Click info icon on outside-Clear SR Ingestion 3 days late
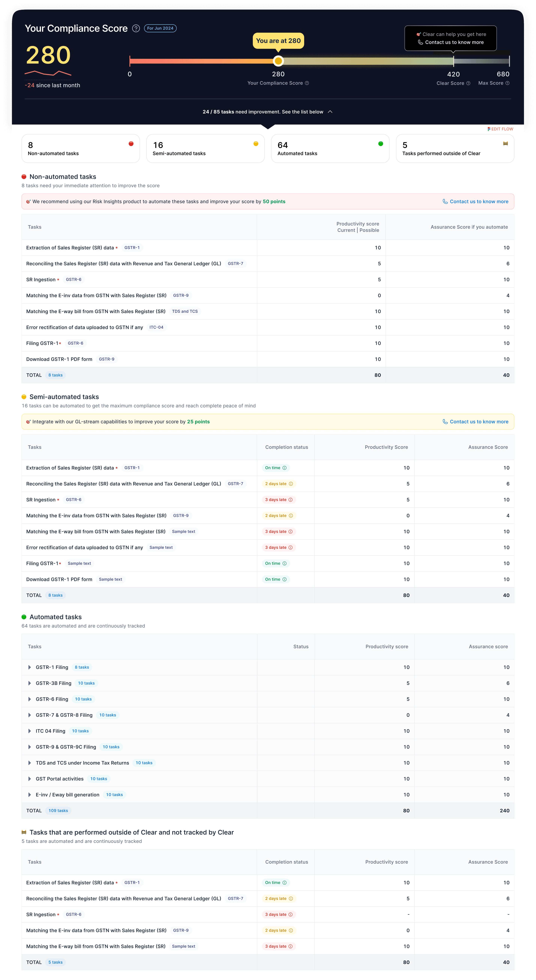This screenshot has height=980, width=536. coord(291,915)
